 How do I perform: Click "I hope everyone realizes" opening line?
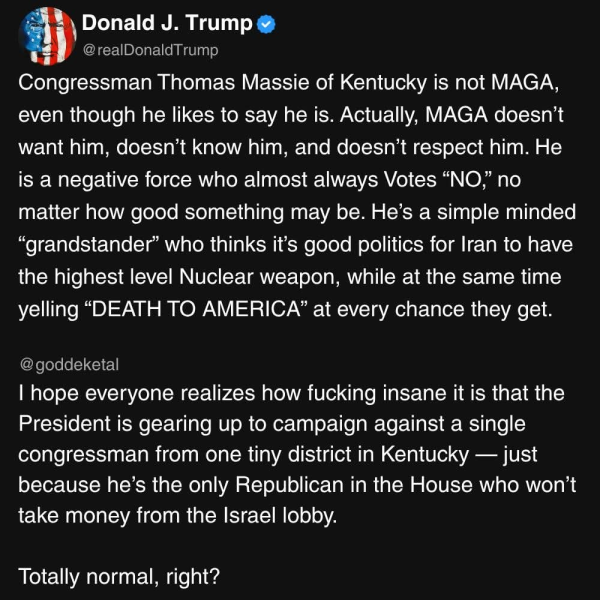point(115,394)
